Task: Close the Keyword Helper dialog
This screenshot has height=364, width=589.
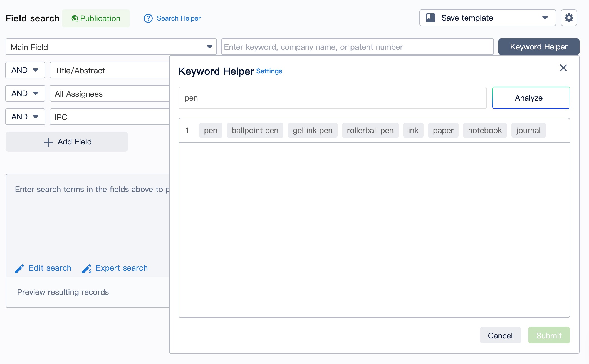Action: (563, 68)
